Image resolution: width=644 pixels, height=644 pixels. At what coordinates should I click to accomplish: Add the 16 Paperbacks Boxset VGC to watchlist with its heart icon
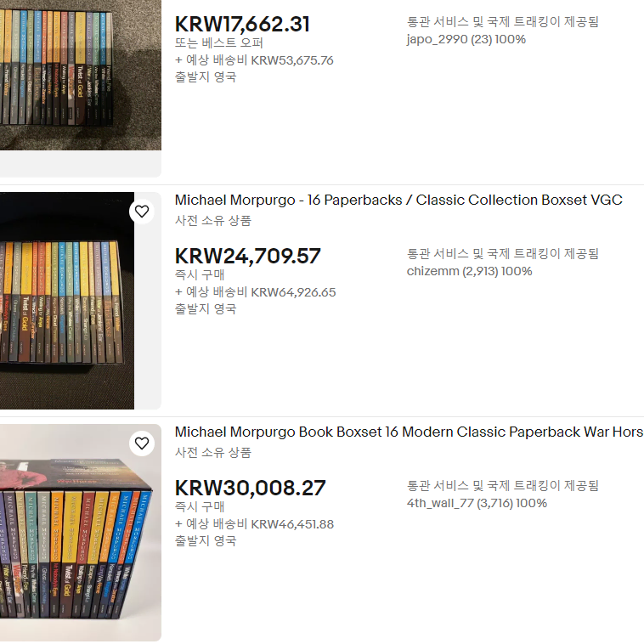[142, 212]
